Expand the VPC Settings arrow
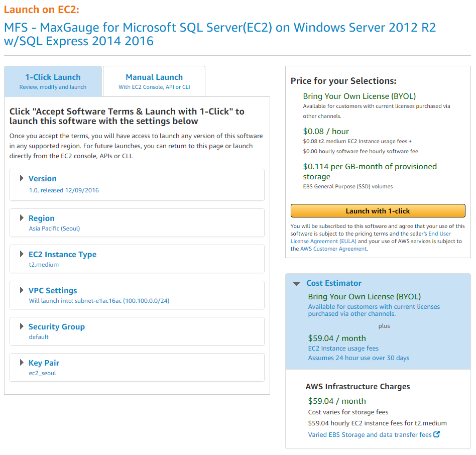Screen dimensions: 476x455 point(22,290)
